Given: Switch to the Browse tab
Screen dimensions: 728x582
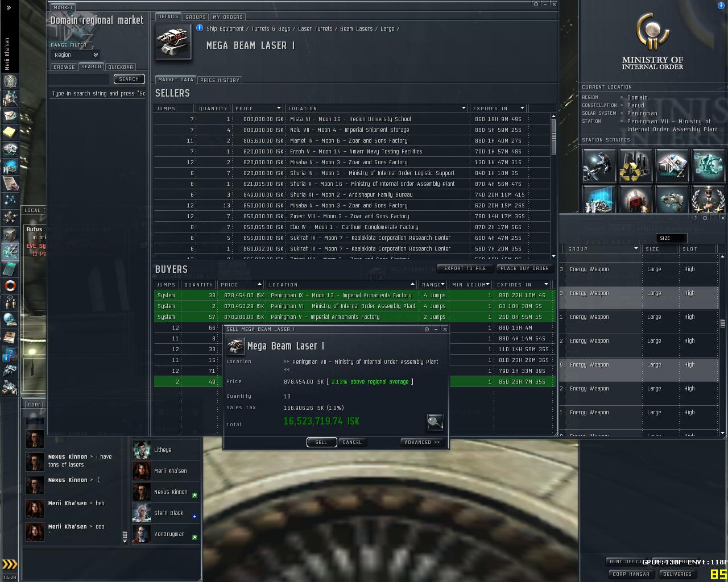Looking at the screenshot, I should pos(64,67).
